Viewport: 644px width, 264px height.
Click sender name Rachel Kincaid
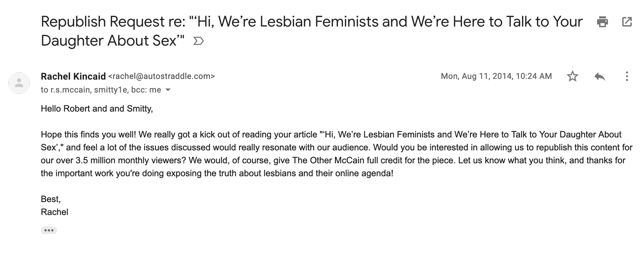(73, 76)
